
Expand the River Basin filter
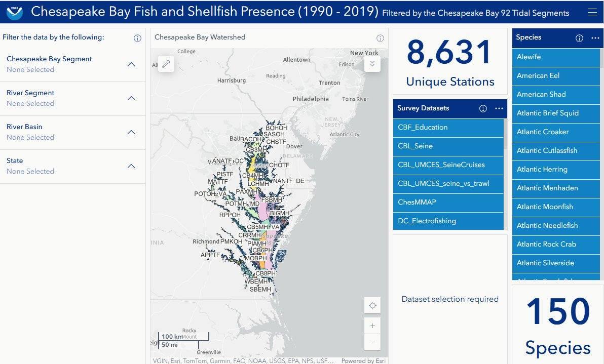72,132
